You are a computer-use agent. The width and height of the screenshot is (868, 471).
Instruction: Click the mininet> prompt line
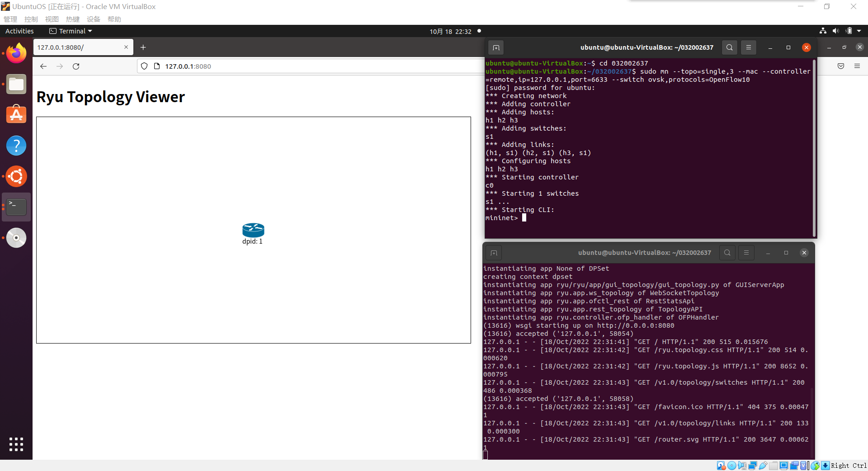pyautogui.click(x=506, y=218)
